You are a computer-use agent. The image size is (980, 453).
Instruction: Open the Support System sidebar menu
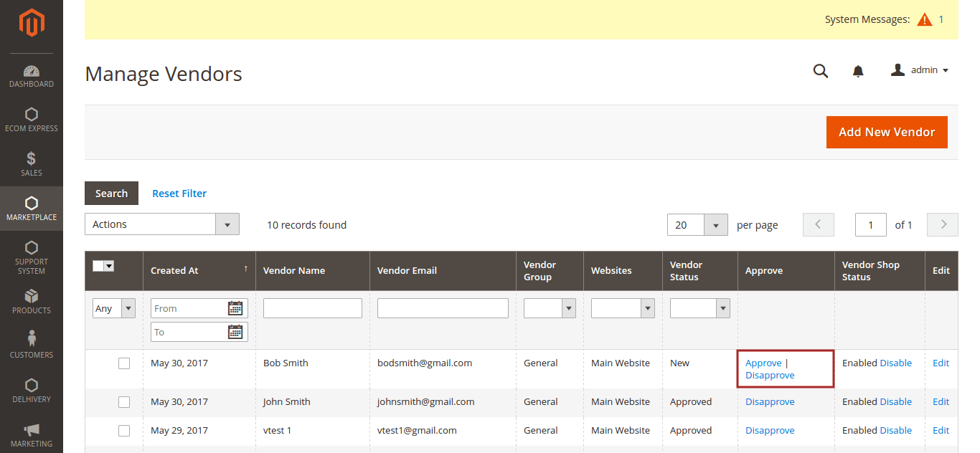click(x=32, y=258)
